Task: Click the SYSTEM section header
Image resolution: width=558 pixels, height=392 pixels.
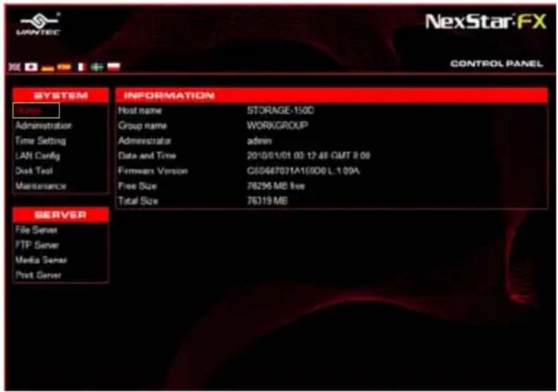Action: click(x=61, y=96)
